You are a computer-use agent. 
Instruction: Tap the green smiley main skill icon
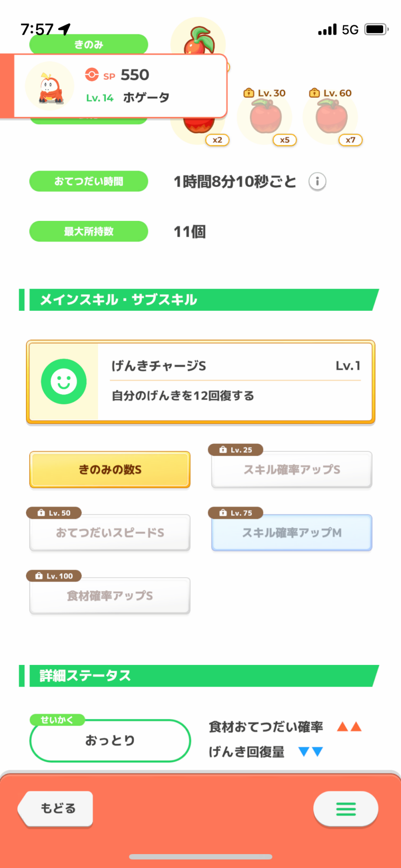(x=64, y=381)
